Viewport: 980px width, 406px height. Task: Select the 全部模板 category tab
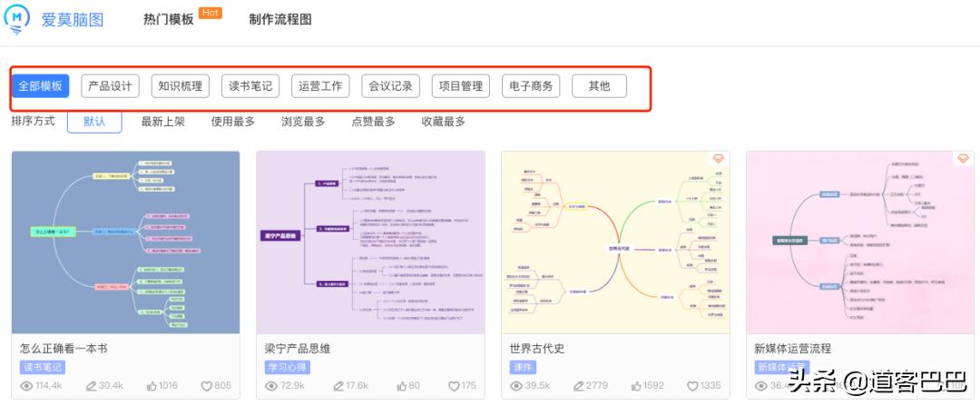pyautogui.click(x=40, y=86)
